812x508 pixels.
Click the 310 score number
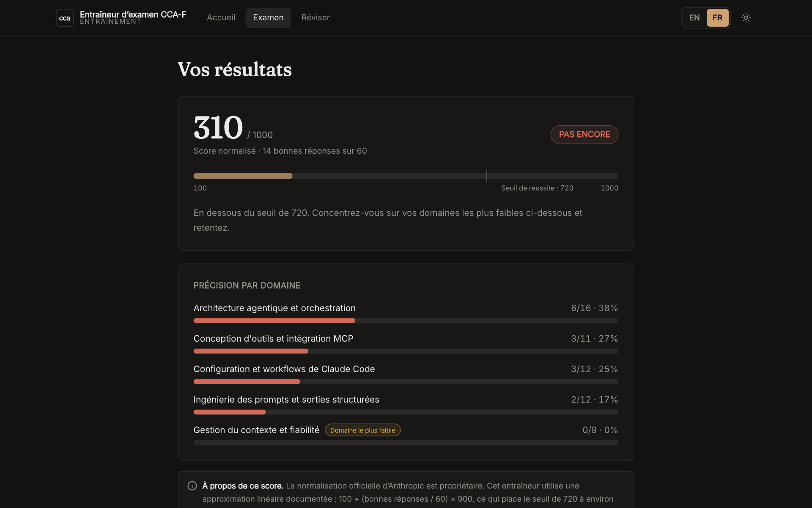coord(218,127)
